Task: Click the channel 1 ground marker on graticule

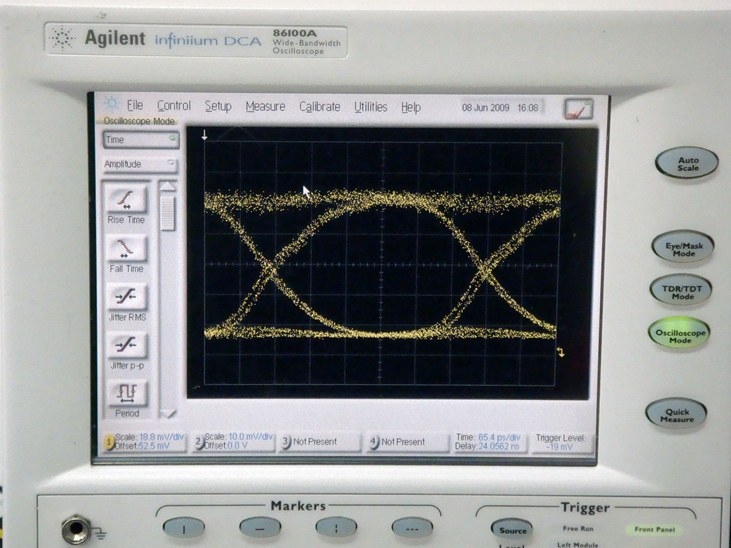Action: click(x=561, y=353)
